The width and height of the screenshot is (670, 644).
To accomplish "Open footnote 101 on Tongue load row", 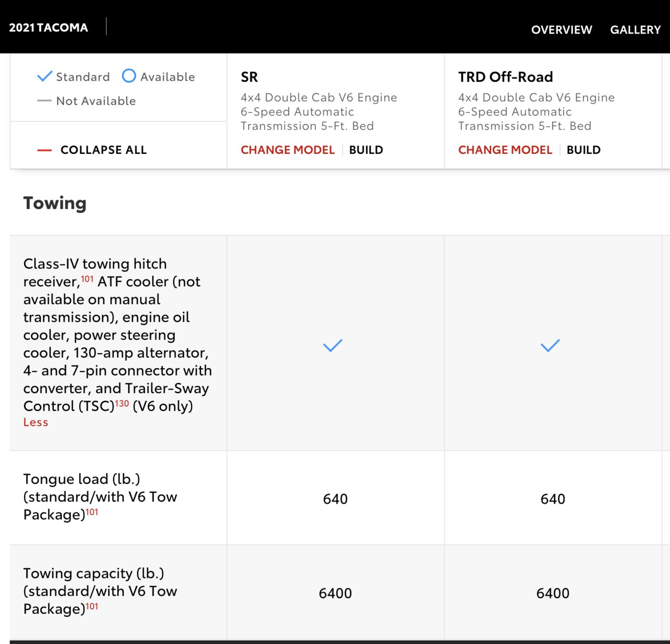I will (92, 512).
